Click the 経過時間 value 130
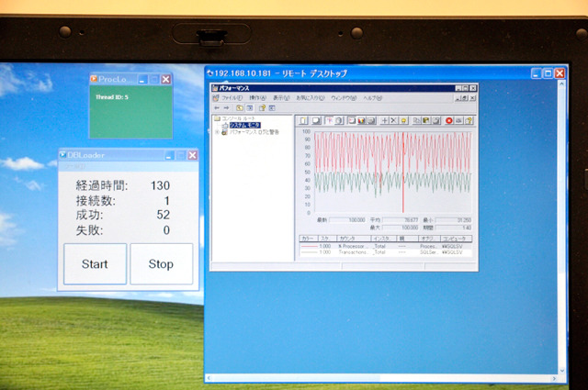 (160, 185)
